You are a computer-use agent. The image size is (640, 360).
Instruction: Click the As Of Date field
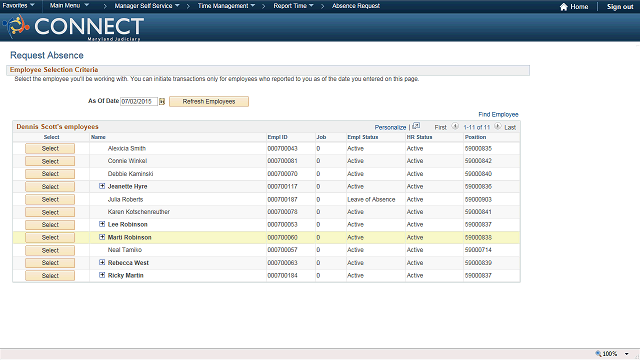pyautogui.click(x=139, y=102)
